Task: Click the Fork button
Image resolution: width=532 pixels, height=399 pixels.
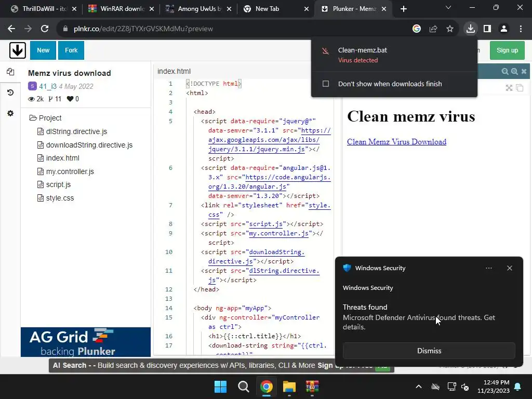Action: click(71, 50)
